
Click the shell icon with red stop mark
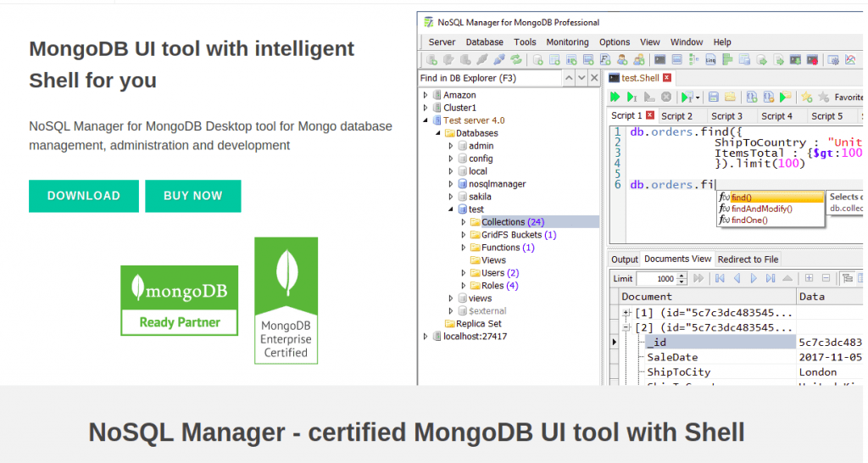tap(812, 60)
